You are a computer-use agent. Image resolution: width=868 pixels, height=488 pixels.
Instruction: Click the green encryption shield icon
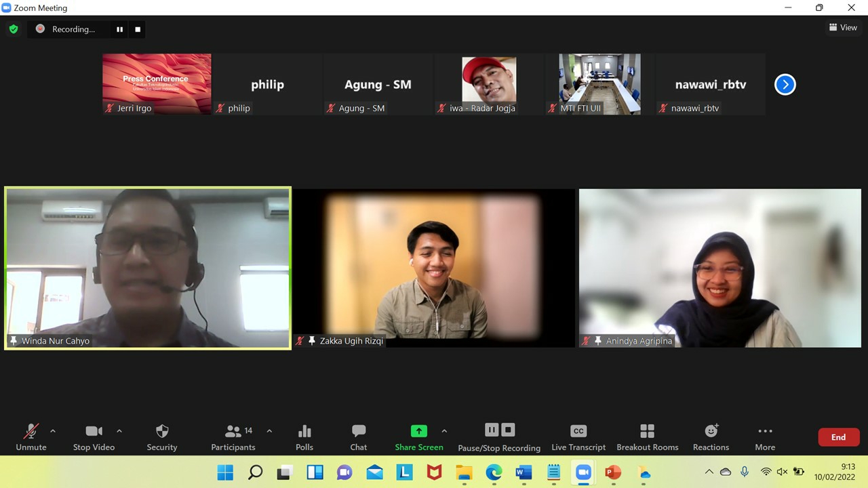point(13,29)
